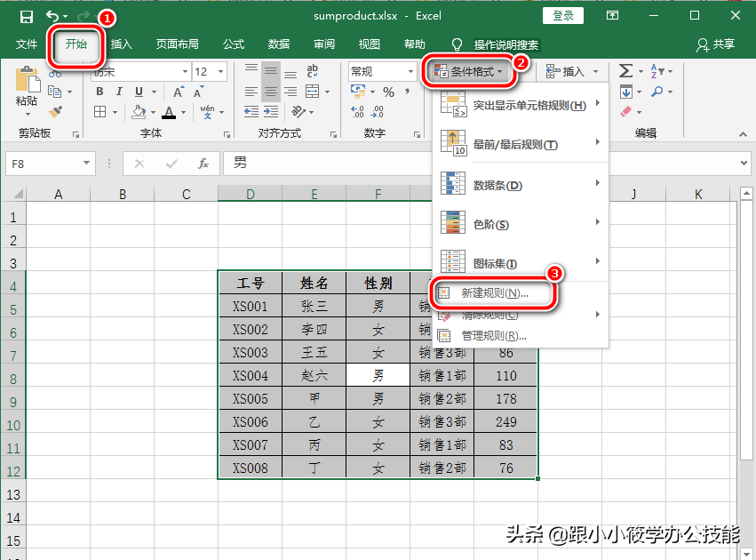Center text horizontally in cell
This screenshot has height=560, width=756.
pyautogui.click(x=270, y=92)
